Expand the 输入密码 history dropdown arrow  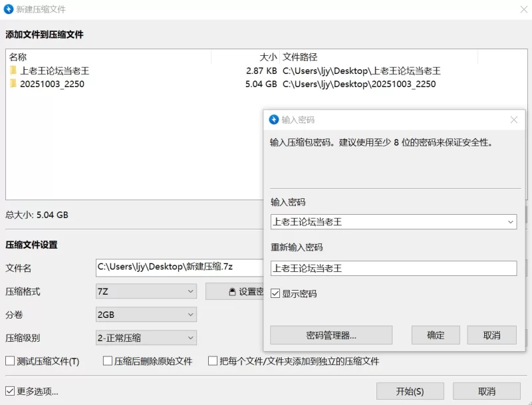(x=510, y=221)
